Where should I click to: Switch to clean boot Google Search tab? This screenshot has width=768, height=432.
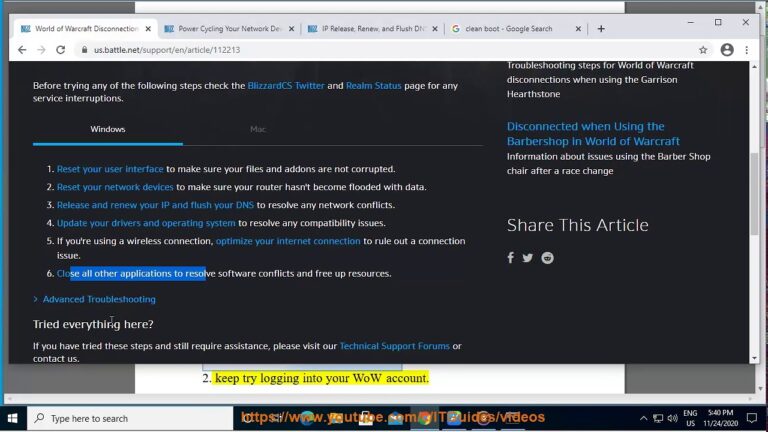pos(516,29)
